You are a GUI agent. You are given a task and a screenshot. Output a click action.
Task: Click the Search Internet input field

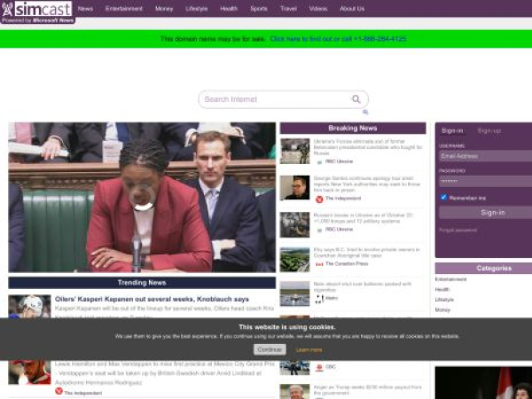tap(275, 99)
